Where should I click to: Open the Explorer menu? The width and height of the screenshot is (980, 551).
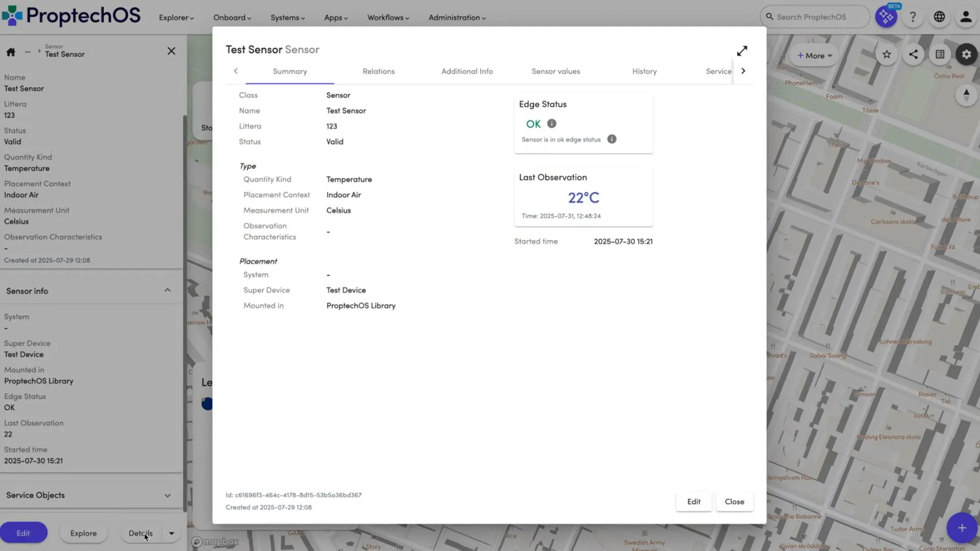[x=176, y=17]
